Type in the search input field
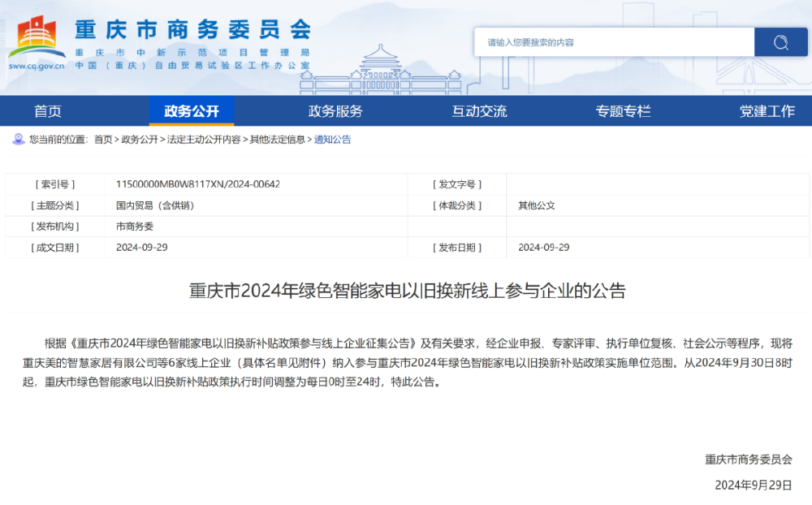Image resolution: width=812 pixels, height=505 pixels. [614, 42]
